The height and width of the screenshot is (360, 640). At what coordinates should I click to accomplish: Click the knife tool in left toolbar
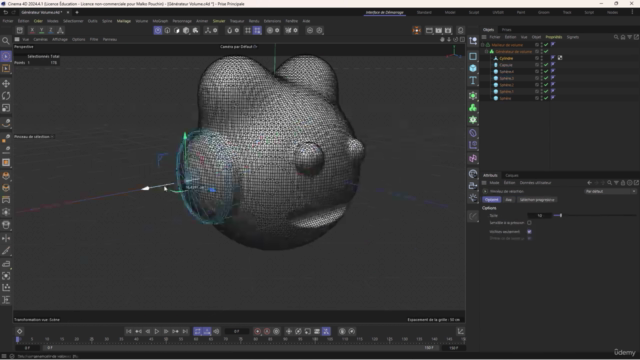(x=6, y=251)
